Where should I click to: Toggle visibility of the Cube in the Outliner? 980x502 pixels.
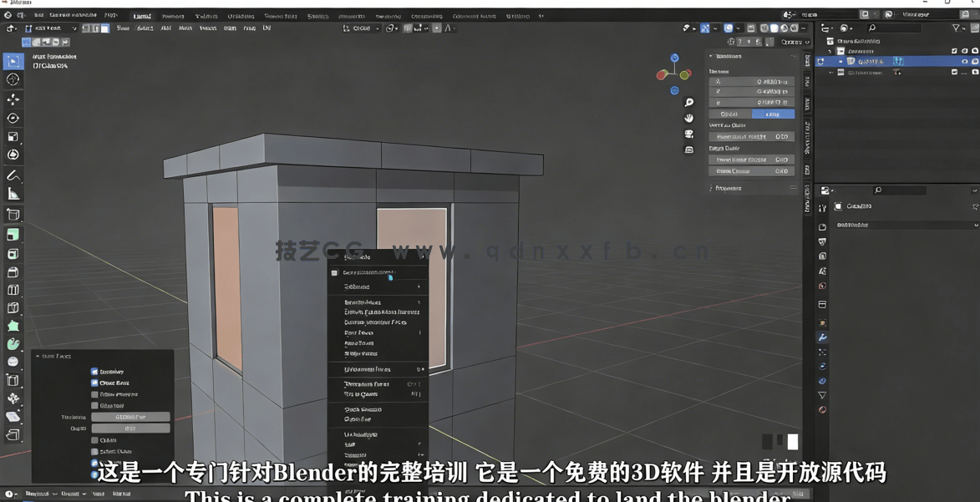964,61
